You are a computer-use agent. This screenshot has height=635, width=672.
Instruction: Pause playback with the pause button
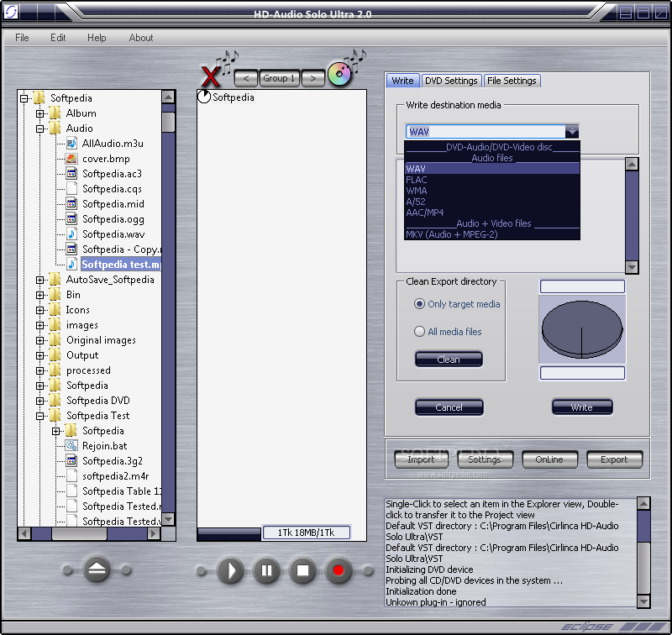pyautogui.click(x=266, y=570)
